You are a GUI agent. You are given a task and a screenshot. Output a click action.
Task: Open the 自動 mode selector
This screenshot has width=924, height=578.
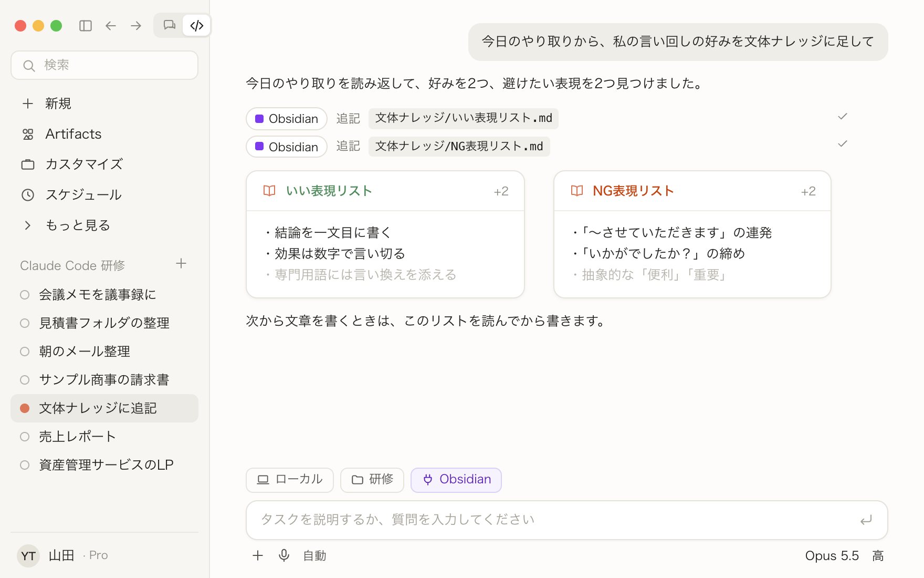tap(314, 555)
